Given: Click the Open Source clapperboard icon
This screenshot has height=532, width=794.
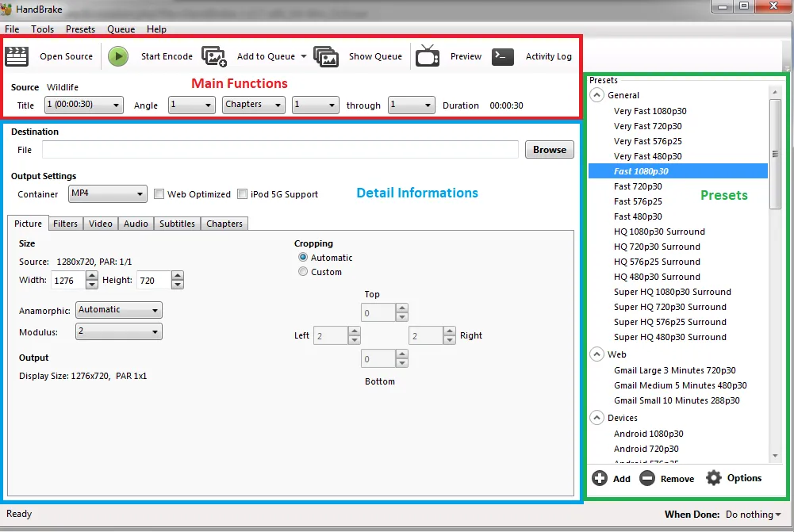Looking at the screenshot, I should [17, 56].
